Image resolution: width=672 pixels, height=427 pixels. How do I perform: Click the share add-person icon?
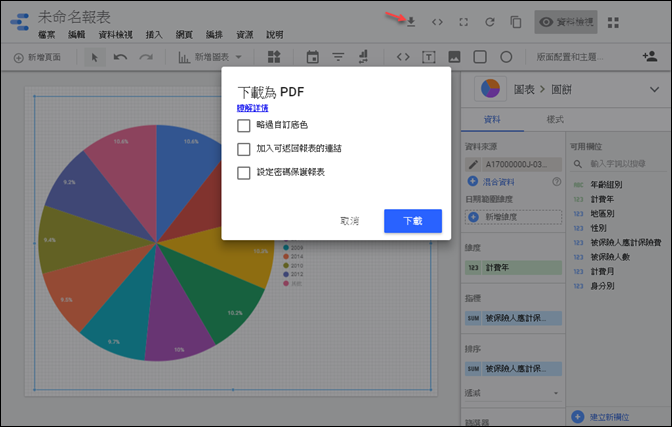(x=650, y=56)
